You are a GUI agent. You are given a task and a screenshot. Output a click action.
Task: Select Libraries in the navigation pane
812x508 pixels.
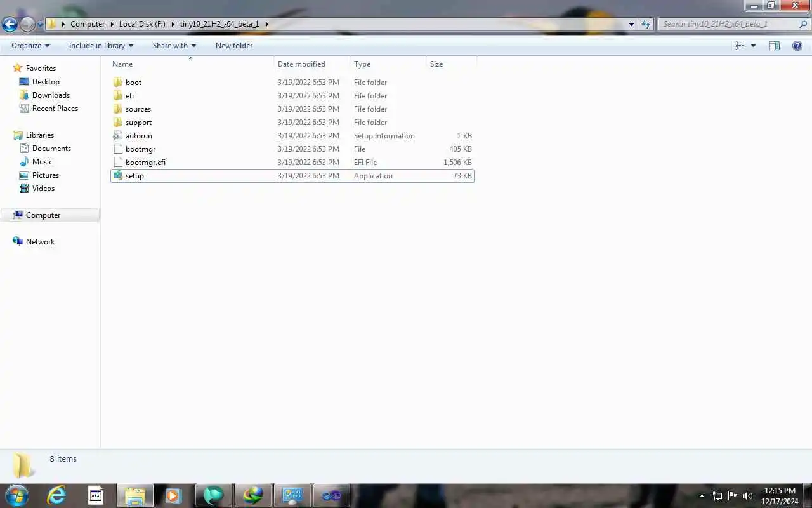pyautogui.click(x=40, y=135)
